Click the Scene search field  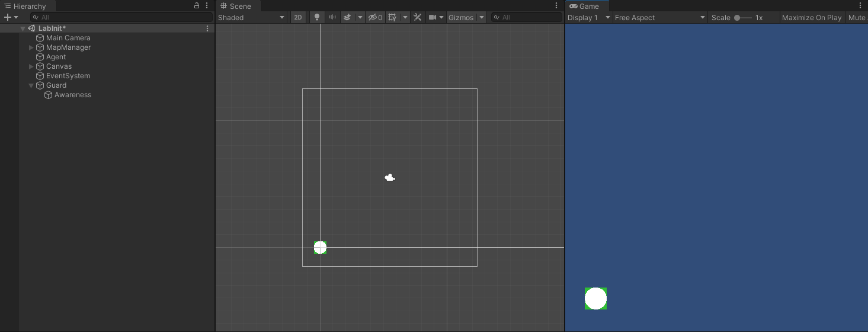click(x=526, y=17)
